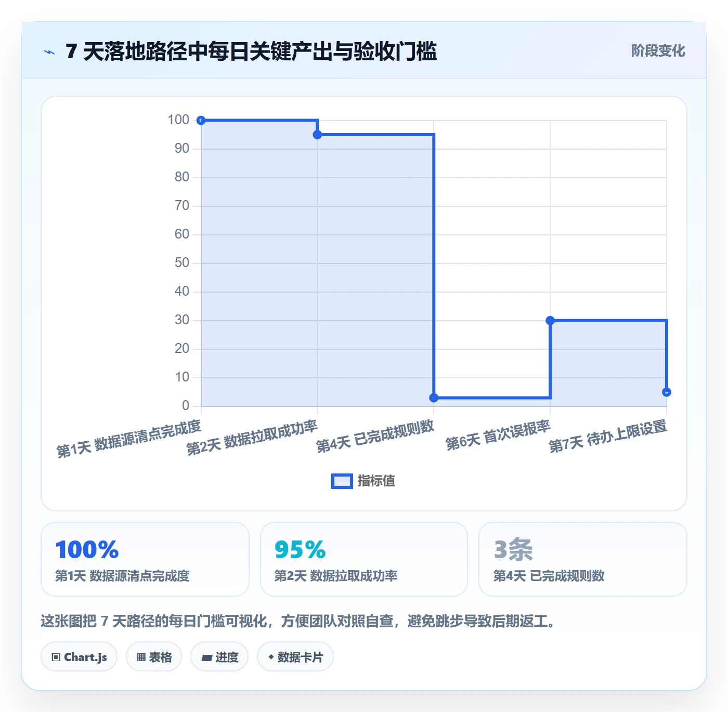The width and height of the screenshot is (728, 712).
Task: Select the 进度 tag chip
Action: 219,657
